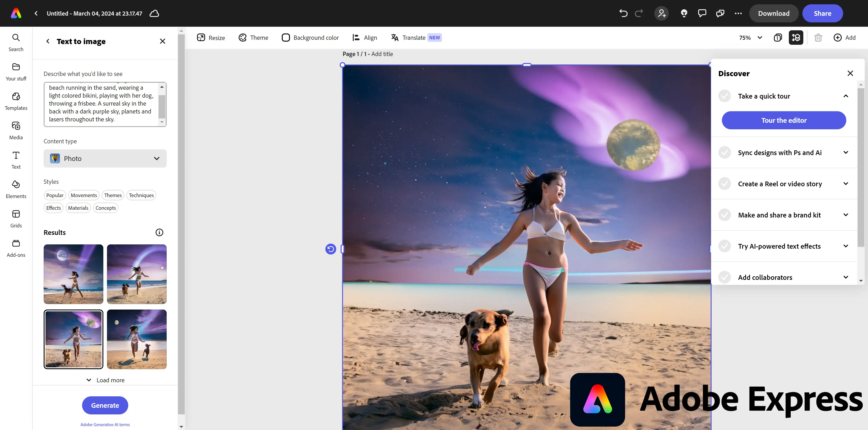Open the Background color swatch
This screenshot has height=430, width=868.
click(286, 37)
